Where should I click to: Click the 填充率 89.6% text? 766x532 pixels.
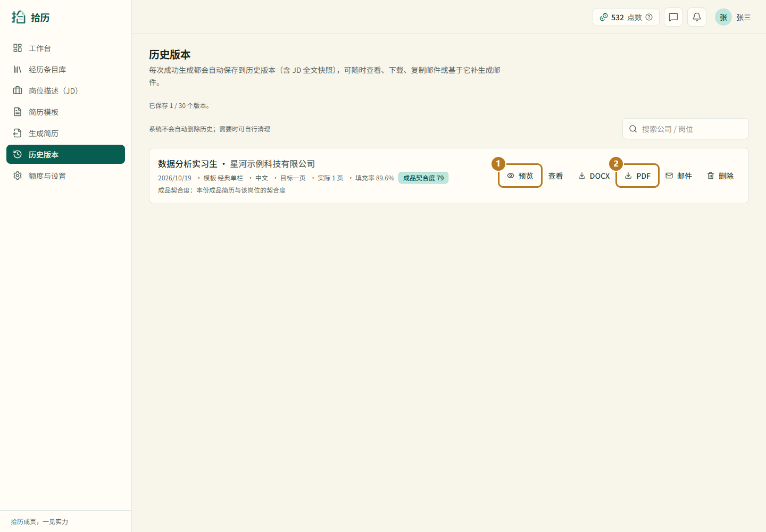coord(374,178)
